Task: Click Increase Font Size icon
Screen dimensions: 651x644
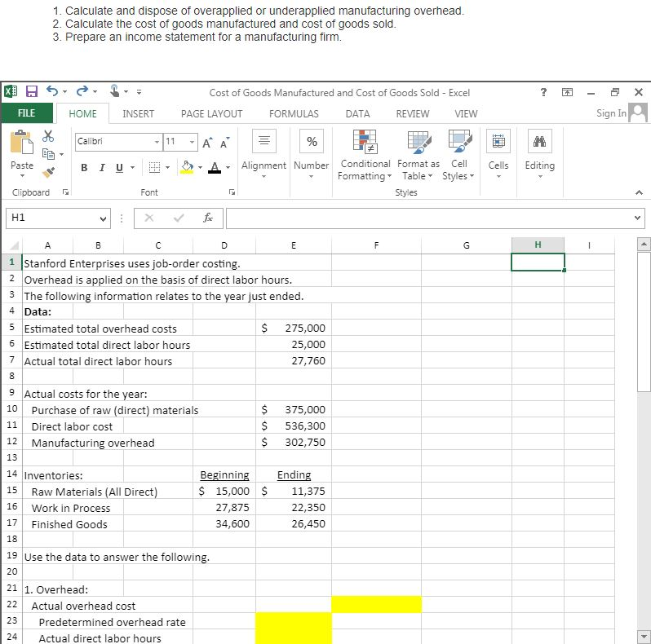Action: pyautogui.click(x=208, y=143)
